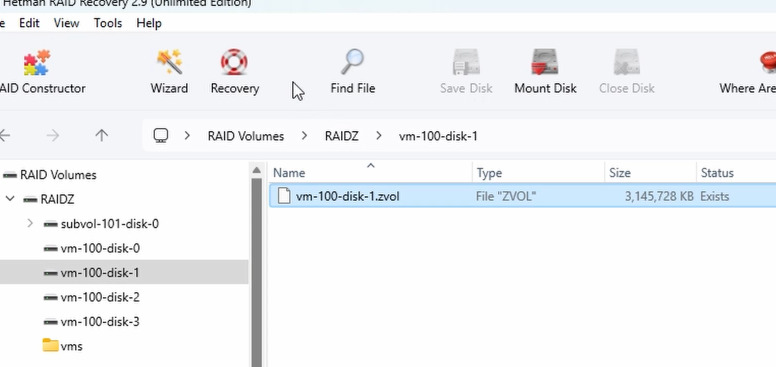Open the Help menu
This screenshot has width=776, height=367.
[149, 23]
